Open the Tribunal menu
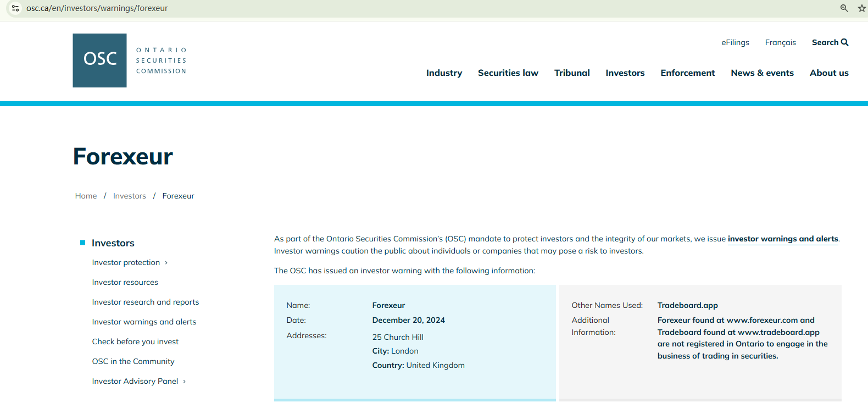Screen dimensions: 868x402 (x=572, y=73)
